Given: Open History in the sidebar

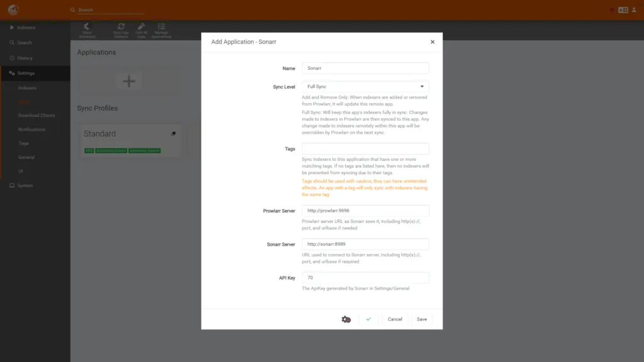Looking at the screenshot, I should (25, 58).
